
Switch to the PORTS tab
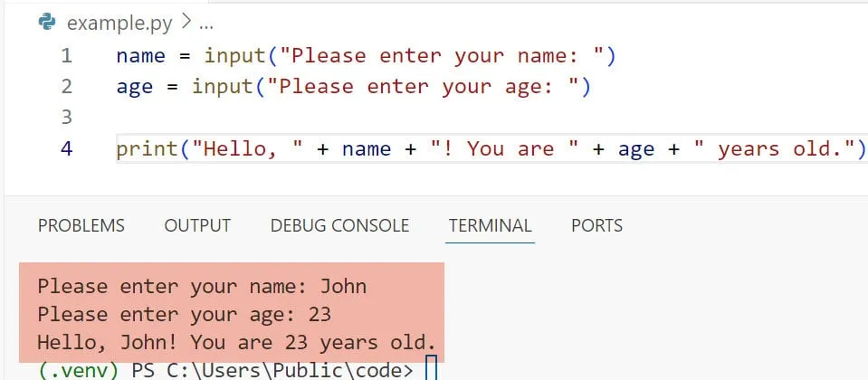(x=596, y=225)
